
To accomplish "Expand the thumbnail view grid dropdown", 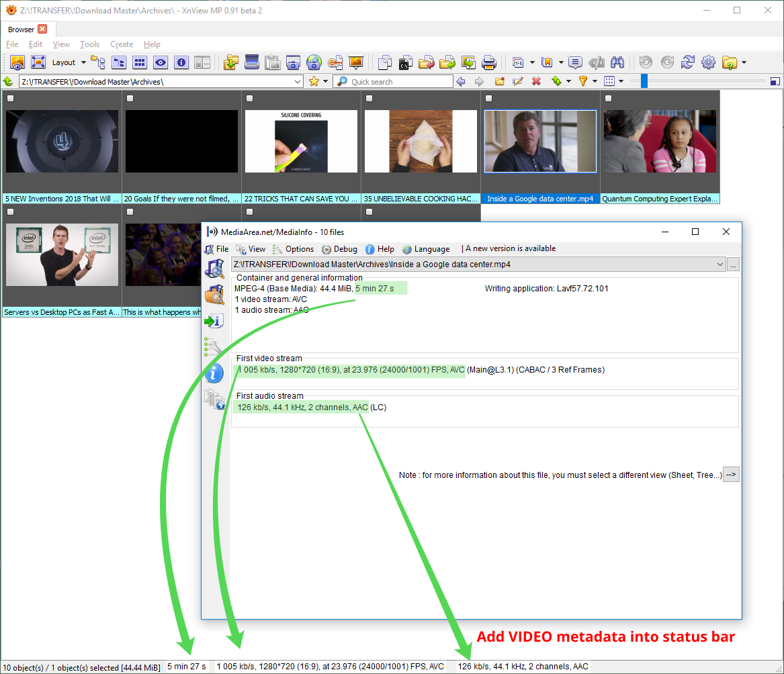I will coord(621,81).
